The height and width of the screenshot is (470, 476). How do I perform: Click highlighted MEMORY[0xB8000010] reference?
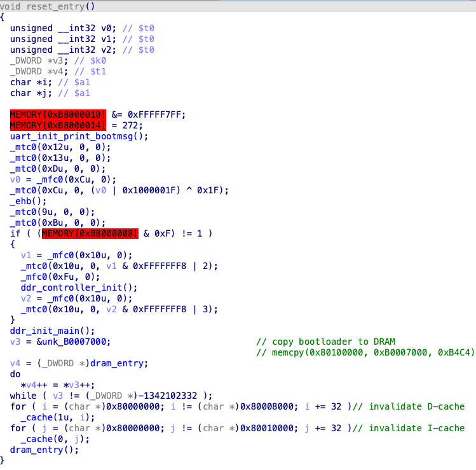coord(58,114)
